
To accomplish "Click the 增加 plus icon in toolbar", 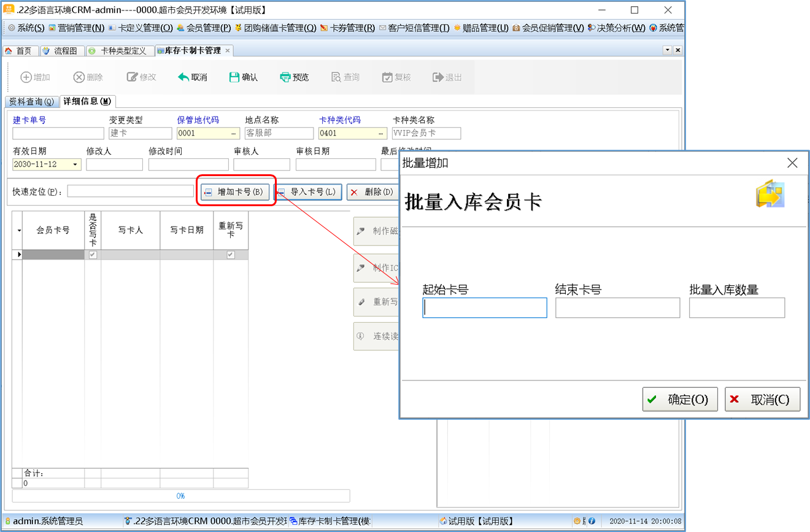I will point(26,77).
